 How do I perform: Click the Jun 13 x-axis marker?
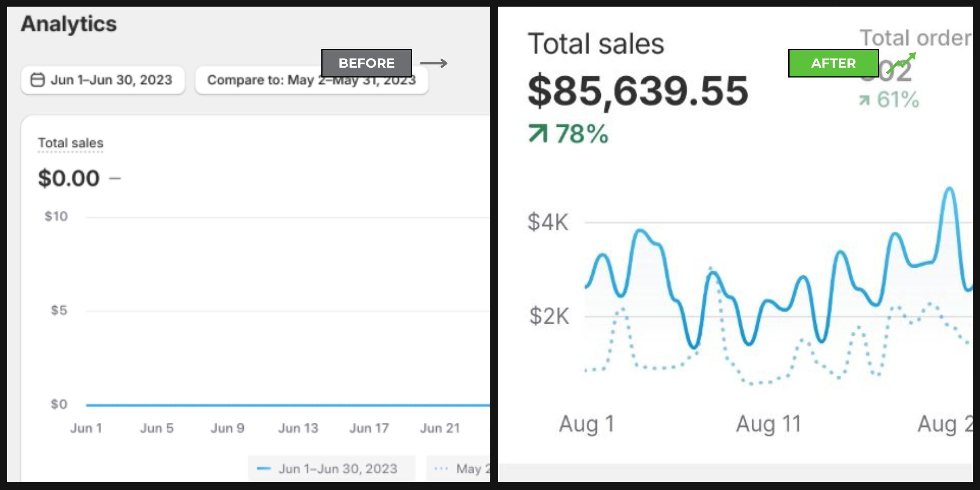click(298, 428)
